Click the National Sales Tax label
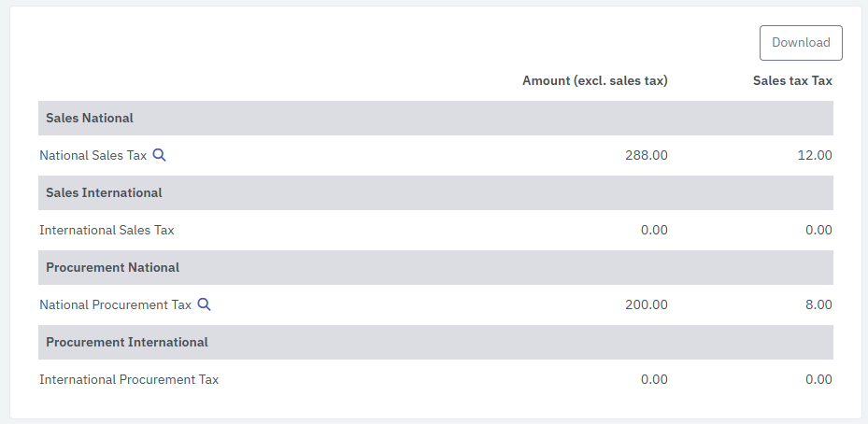868x424 pixels. [x=93, y=156]
